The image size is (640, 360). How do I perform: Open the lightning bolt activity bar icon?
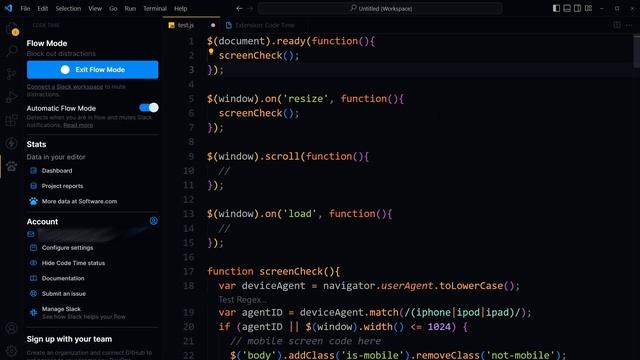[12, 143]
